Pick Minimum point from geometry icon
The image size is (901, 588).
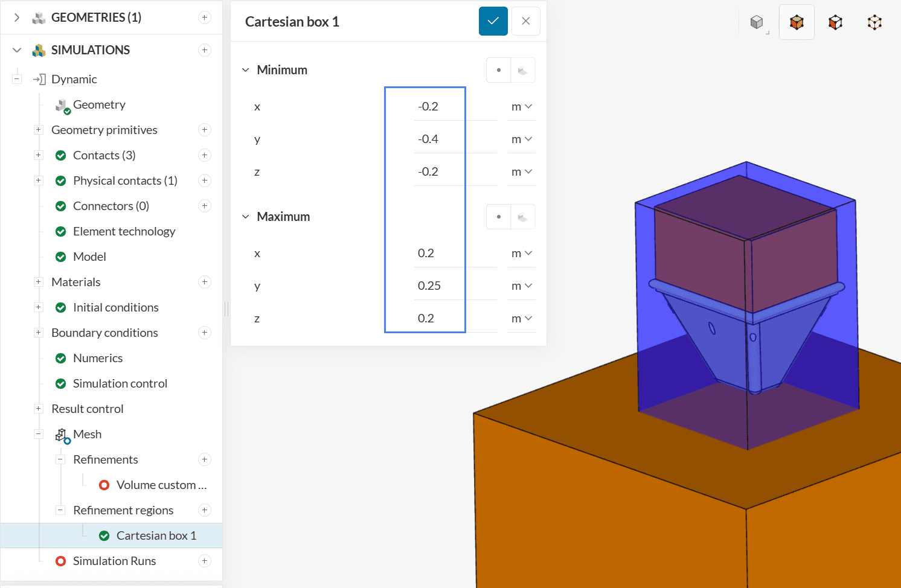[523, 70]
